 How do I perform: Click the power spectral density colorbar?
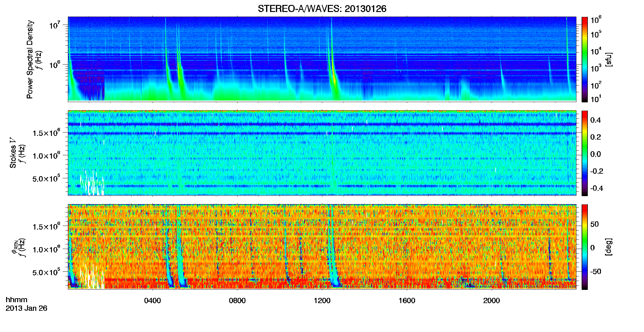click(x=585, y=59)
